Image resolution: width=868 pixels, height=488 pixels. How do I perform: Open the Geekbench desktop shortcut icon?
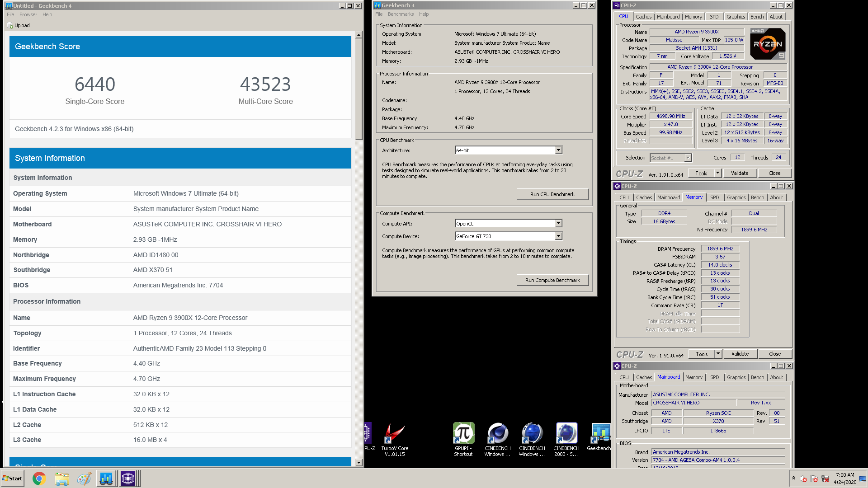(x=599, y=437)
